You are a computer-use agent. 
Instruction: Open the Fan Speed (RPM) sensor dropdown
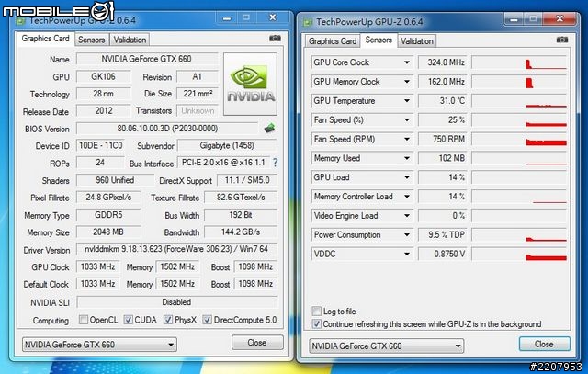pyautogui.click(x=406, y=139)
